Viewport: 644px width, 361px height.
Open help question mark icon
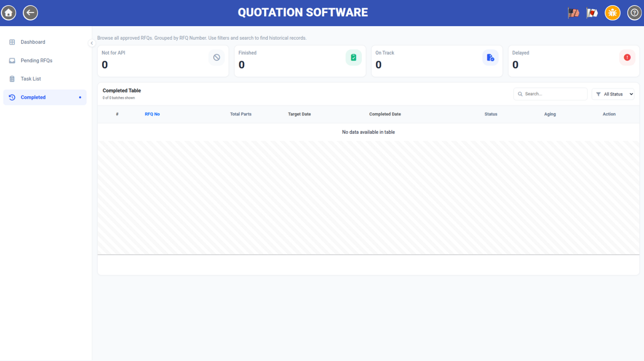click(x=634, y=13)
